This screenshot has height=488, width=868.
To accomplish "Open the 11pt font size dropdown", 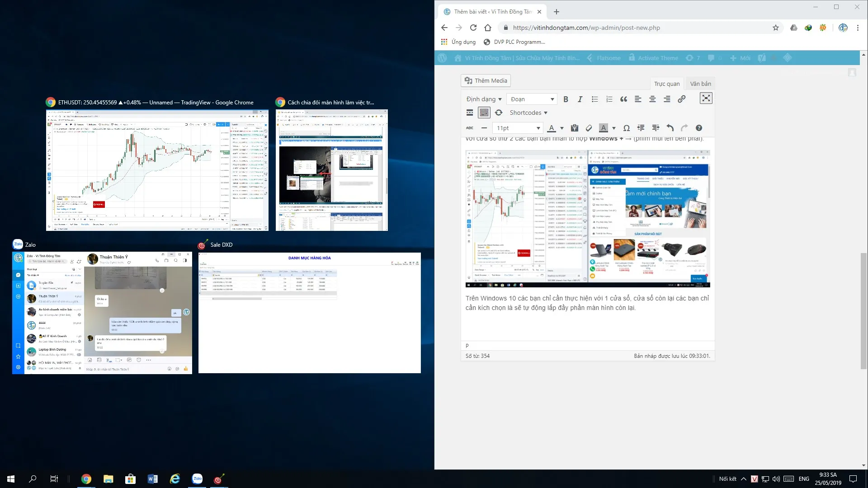I will click(x=518, y=128).
